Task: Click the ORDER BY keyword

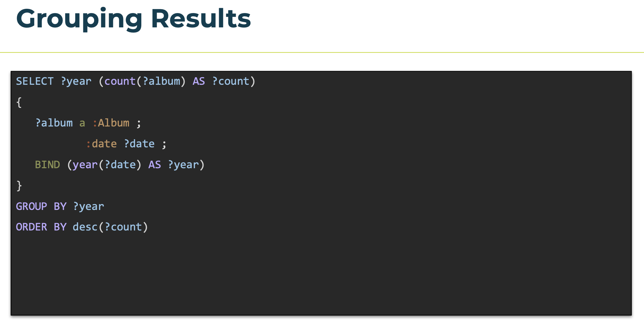Action: [x=41, y=227]
